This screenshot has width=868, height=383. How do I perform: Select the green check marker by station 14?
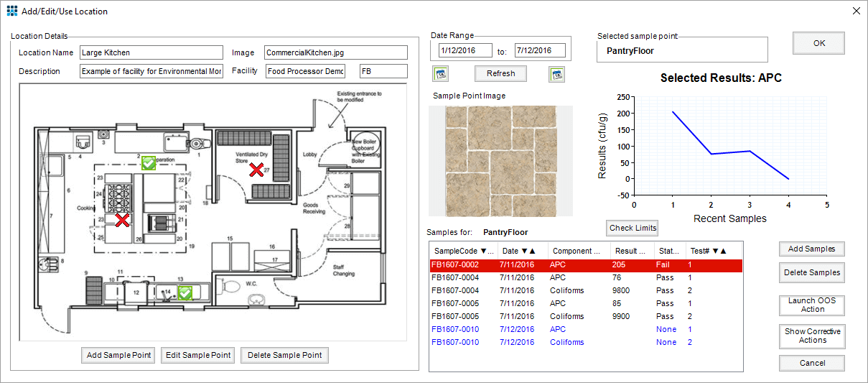[185, 292]
